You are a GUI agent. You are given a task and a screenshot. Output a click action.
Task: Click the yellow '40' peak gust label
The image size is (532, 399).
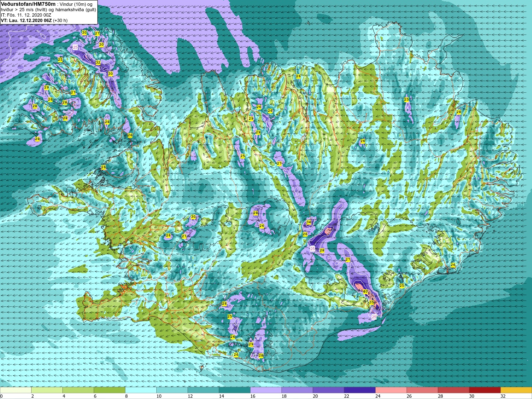tap(365, 292)
